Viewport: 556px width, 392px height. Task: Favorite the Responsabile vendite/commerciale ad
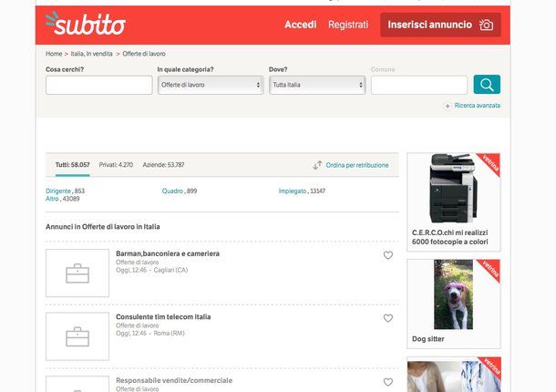coord(388,382)
